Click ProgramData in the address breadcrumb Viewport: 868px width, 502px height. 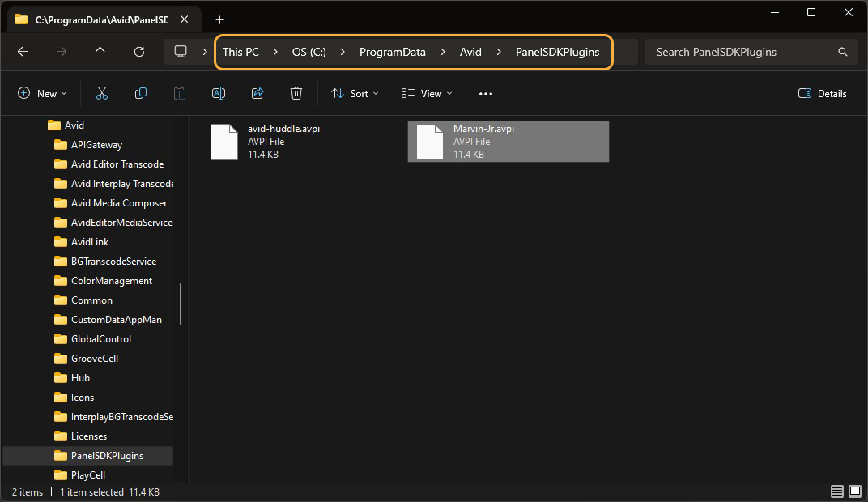[392, 52]
